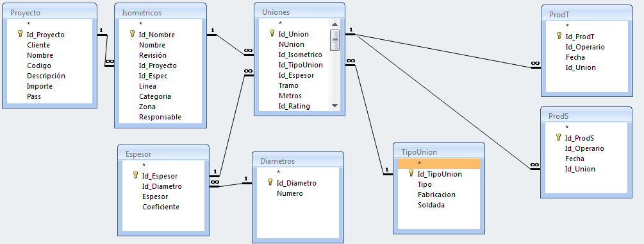Select the ProdS table title bar

(x=587, y=116)
